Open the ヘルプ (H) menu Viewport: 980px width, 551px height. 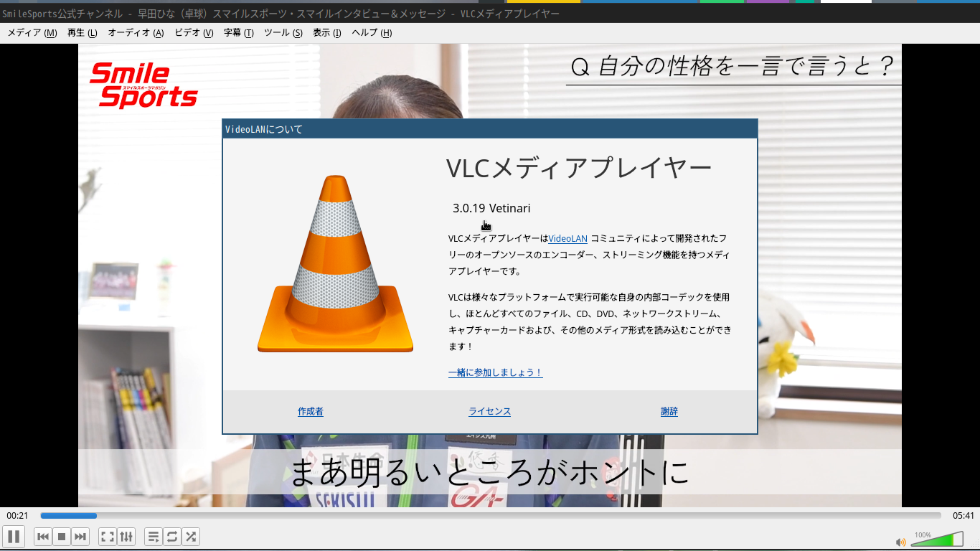coord(372,32)
